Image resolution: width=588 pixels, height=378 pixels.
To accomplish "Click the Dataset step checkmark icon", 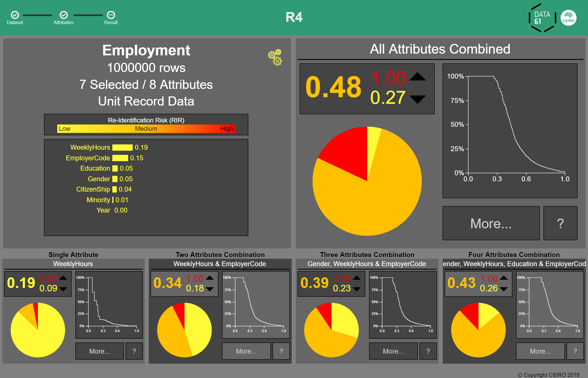I will pos(15,15).
